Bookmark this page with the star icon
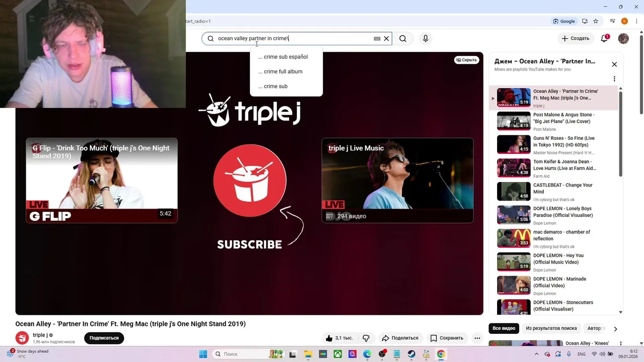 596,21
